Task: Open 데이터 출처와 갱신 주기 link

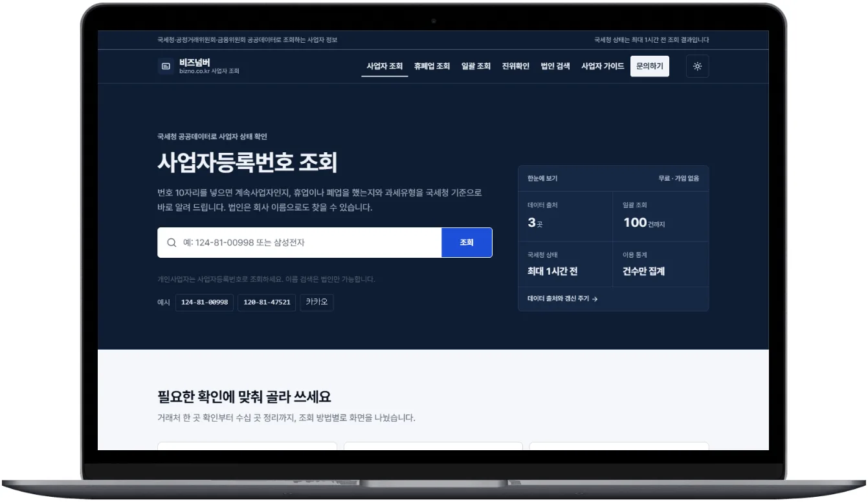Action: click(562, 299)
